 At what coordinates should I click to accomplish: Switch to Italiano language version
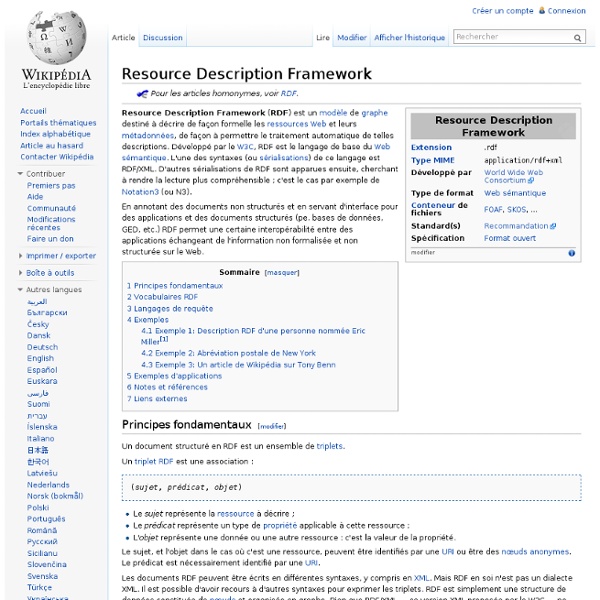[41, 439]
